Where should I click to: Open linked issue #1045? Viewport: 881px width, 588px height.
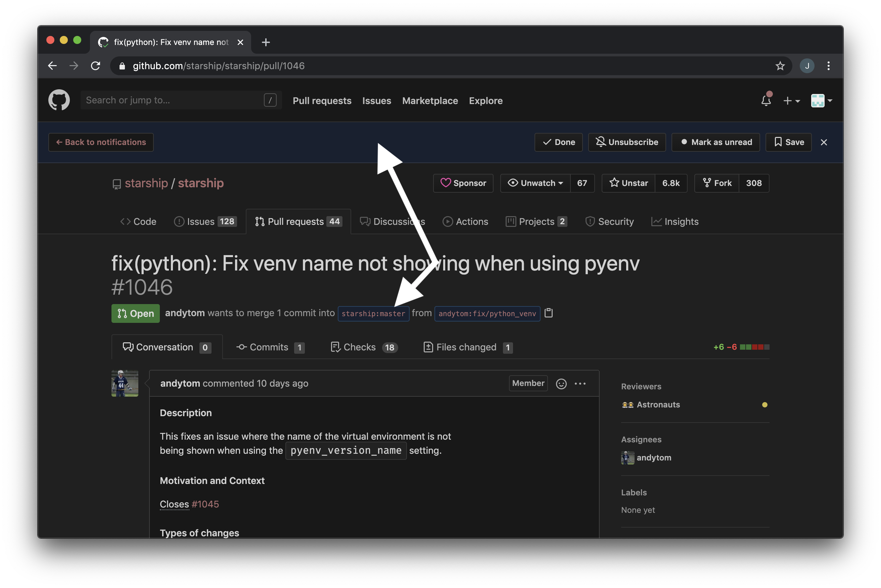205,504
